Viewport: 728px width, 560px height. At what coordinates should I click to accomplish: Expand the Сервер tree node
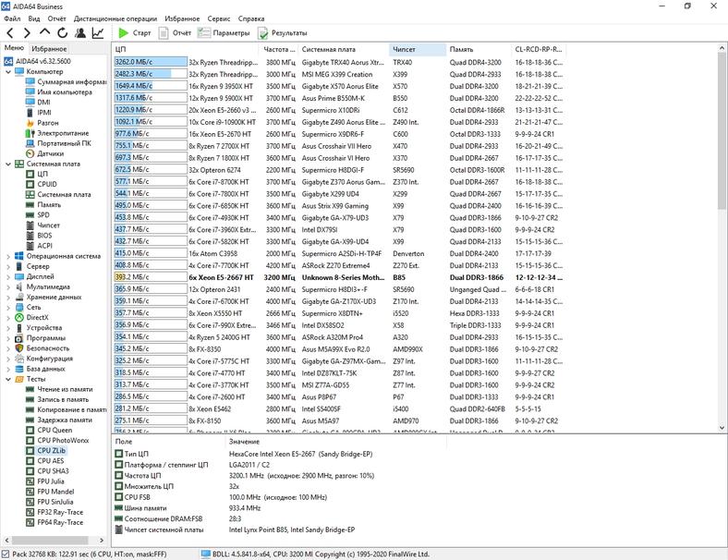tap(8, 266)
